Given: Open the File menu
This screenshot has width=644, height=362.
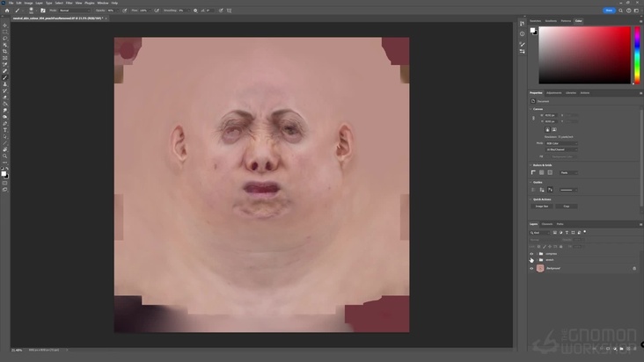Looking at the screenshot, I should tap(11, 3).
